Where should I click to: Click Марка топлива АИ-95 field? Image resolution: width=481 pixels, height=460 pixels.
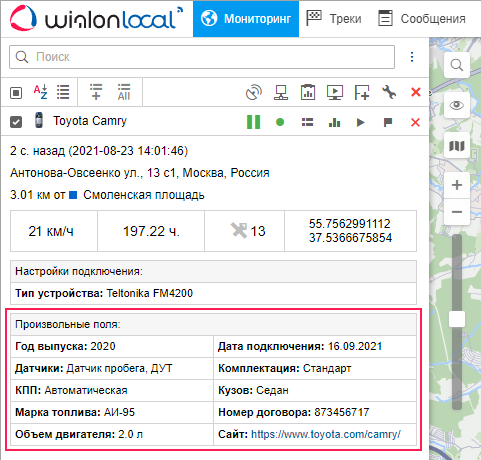(112, 412)
